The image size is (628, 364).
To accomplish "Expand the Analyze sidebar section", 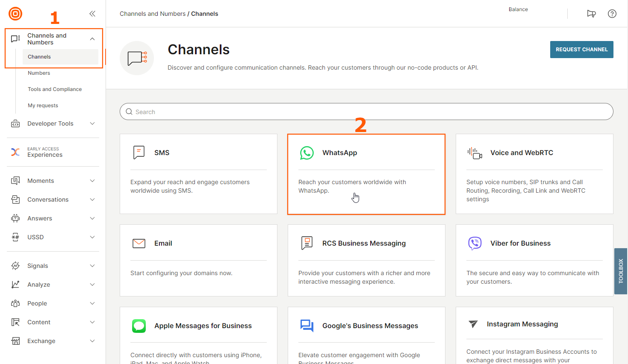I will point(92,285).
